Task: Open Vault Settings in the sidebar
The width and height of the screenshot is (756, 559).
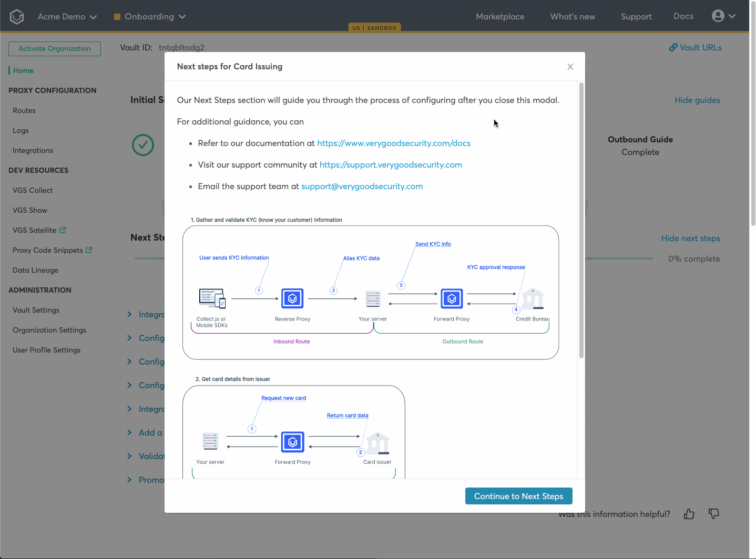Action: 36,310
